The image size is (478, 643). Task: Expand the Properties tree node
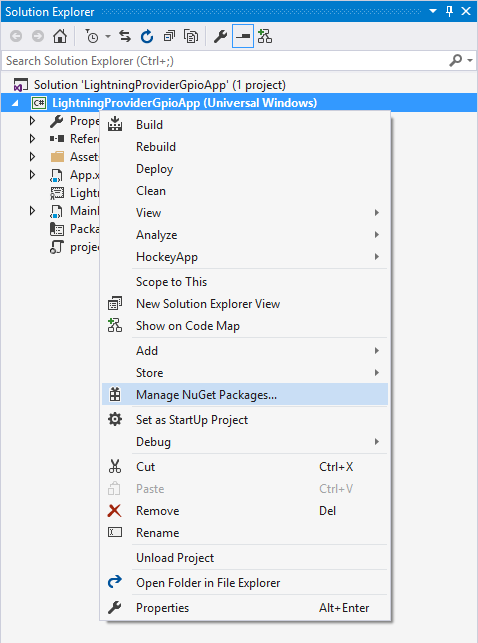point(32,121)
